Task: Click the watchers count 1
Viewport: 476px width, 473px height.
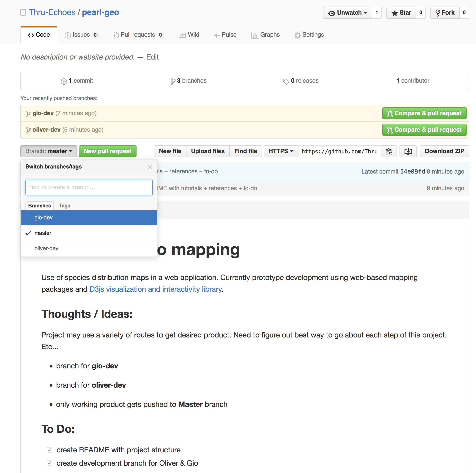Action: (x=377, y=13)
